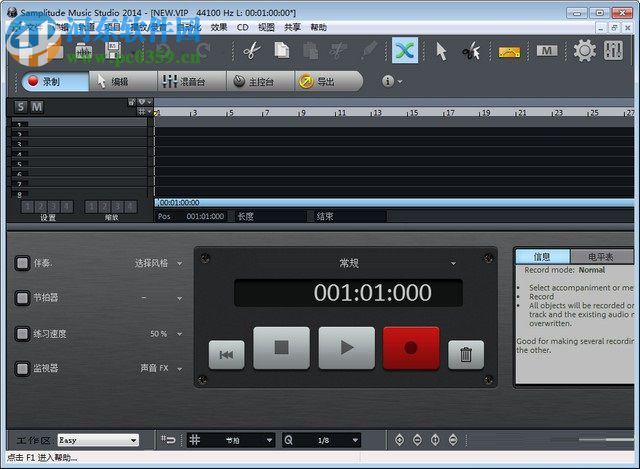This screenshot has height=469, width=640.
Task: Click the greyed pencil draw icon
Action: pyautogui.click(x=370, y=51)
